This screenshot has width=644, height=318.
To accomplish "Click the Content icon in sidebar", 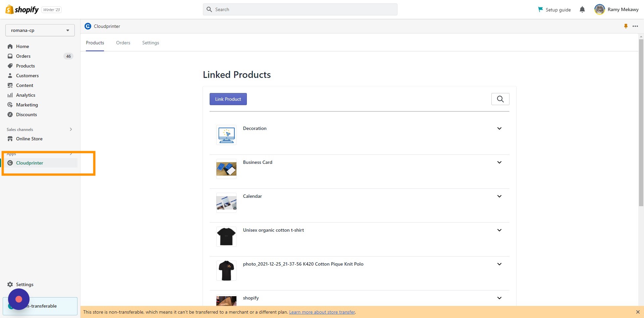I will 10,85.
